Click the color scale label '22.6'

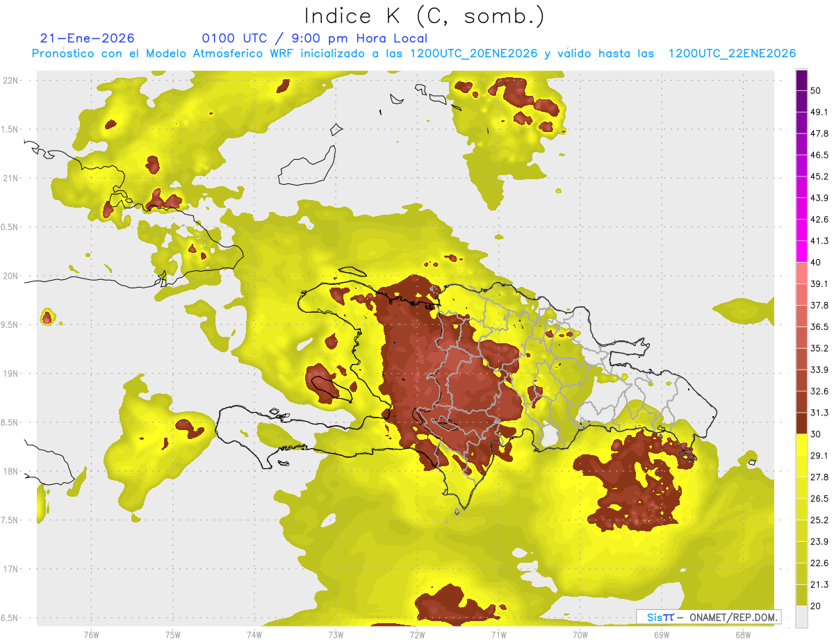pyautogui.click(x=819, y=563)
